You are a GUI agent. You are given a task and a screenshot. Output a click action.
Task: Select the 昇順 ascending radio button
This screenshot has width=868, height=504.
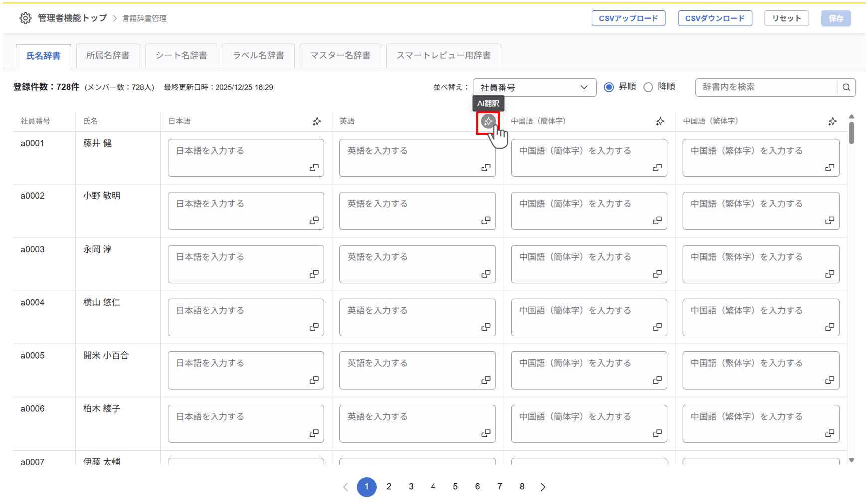pyautogui.click(x=609, y=87)
